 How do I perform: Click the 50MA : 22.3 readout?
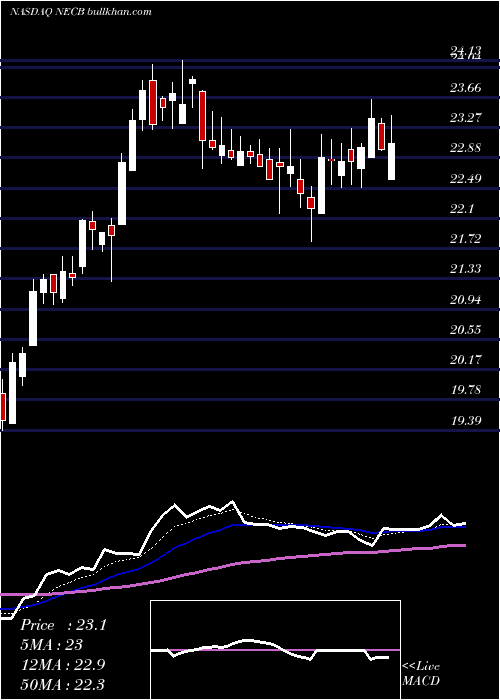tap(62, 684)
